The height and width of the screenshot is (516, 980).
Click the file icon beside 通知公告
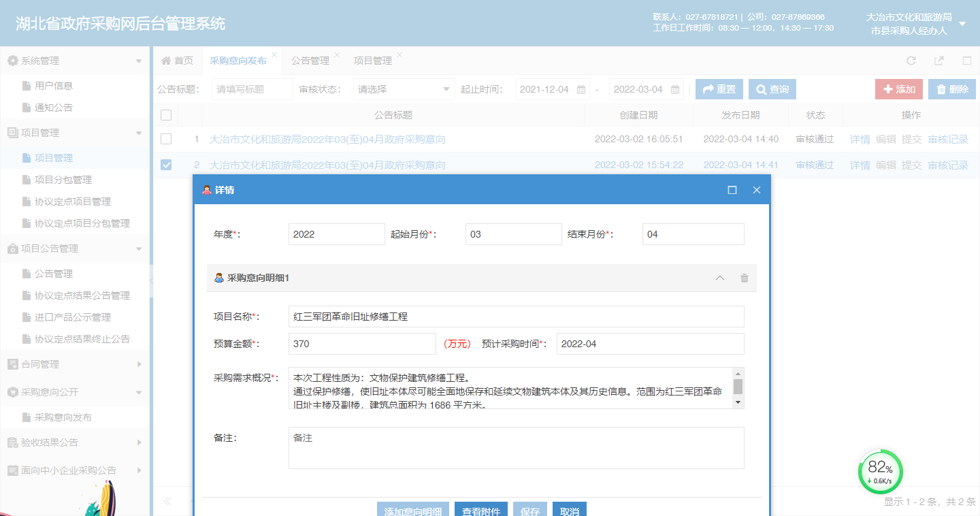pyautogui.click(x=27, y=108)
